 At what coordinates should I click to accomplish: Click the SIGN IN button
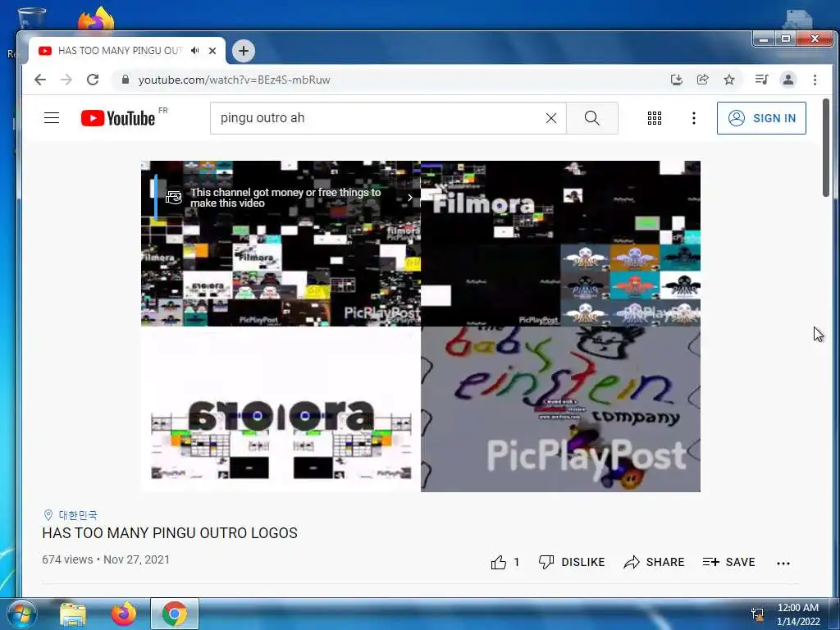pyautogui.click(x=761, y=118)
